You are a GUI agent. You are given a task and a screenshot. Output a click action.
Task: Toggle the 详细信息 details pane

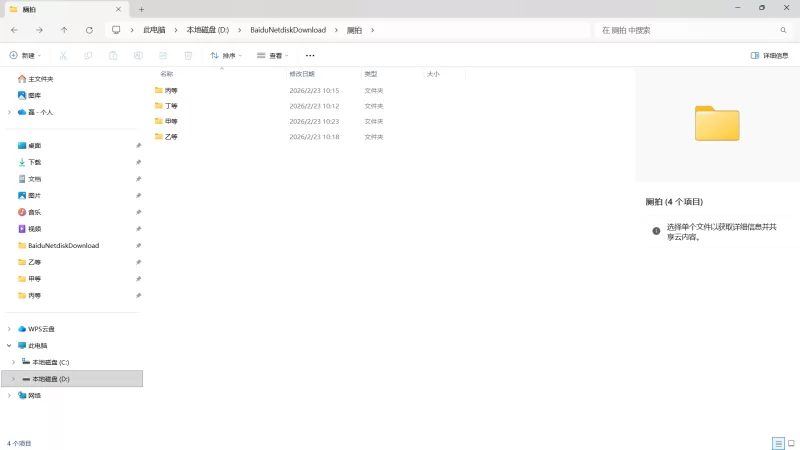pyautogui.click(x=769, y=56)
